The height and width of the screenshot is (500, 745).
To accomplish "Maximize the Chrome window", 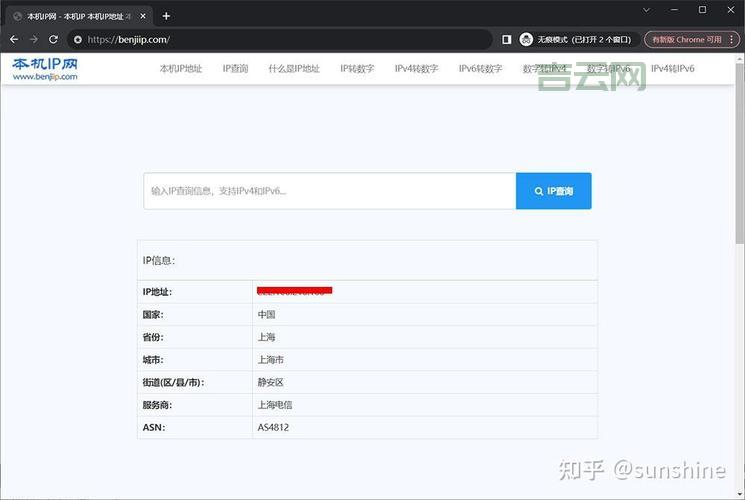I will pos(702,10).
